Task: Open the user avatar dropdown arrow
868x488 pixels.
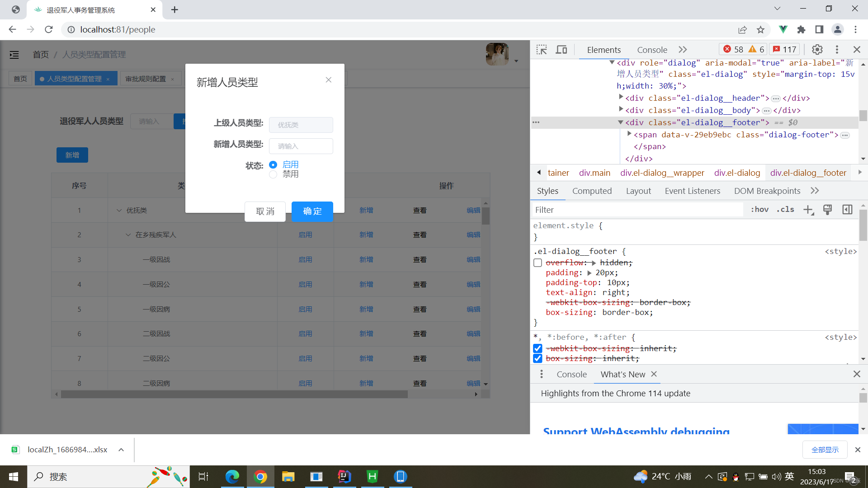Action: point(516,61)
